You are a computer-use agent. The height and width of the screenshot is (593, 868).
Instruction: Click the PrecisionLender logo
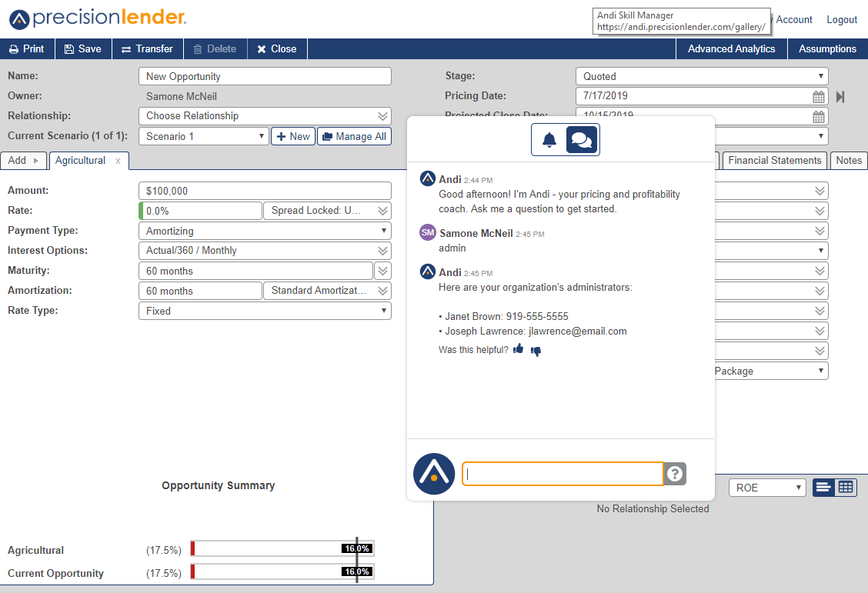tap(98, 18)
